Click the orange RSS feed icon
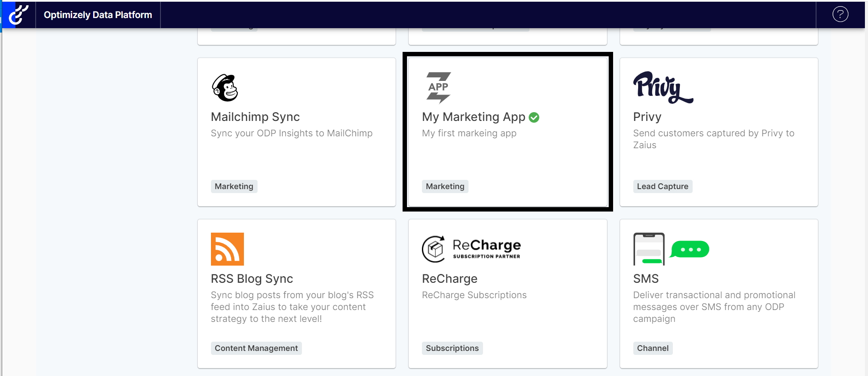The width and height of the screenshot is (868, 376). [227, 249]
